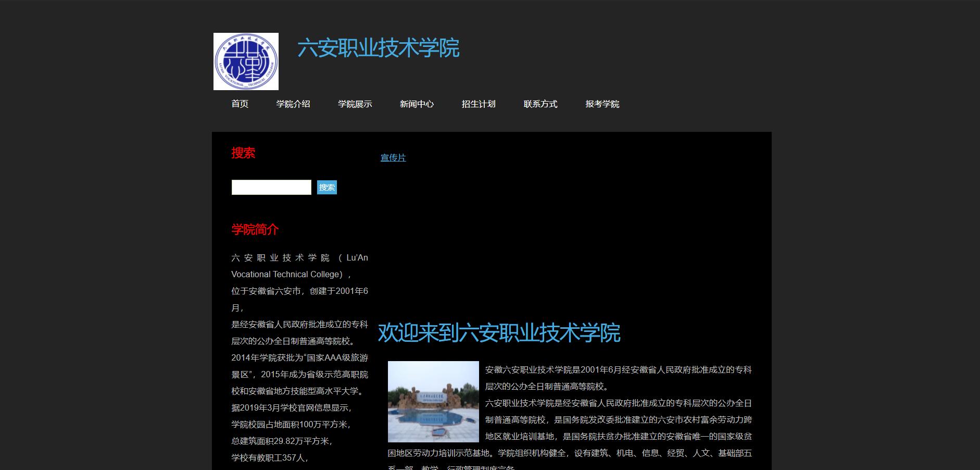Click the red 搜索 sidebar heading
Screen dimensions: 980x470
click(x=243, y=153)
